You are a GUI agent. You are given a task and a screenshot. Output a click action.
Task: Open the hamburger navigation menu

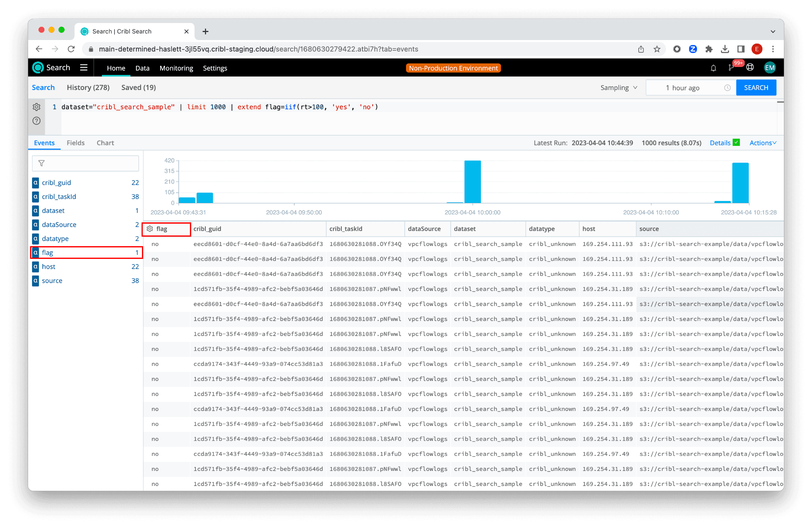[84, 67]
